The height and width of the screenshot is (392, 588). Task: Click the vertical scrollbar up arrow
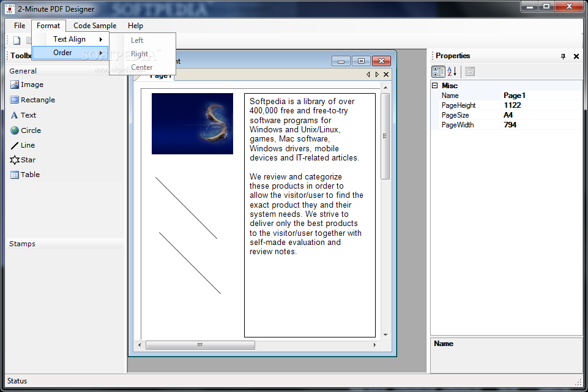tap(385, 88)
